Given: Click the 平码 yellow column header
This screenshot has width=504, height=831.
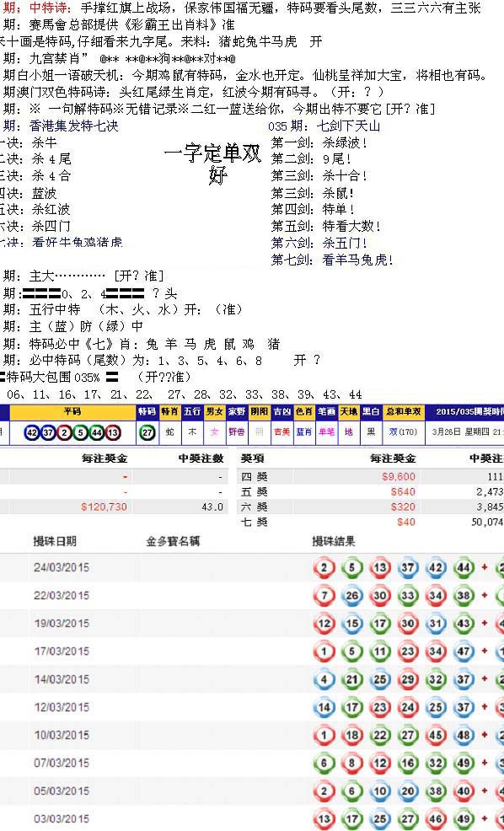Looking at the screenshot, I should 72,412.
